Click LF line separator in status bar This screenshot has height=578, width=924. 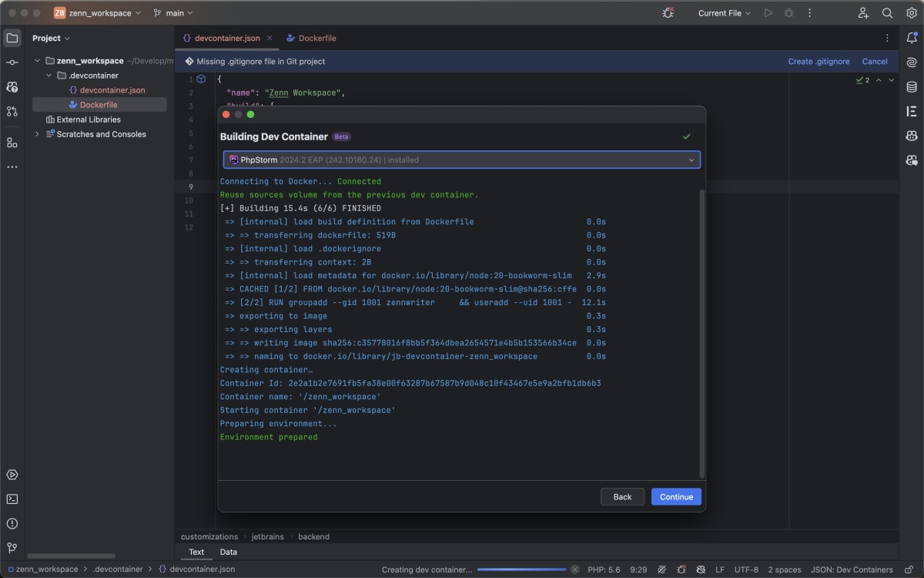point(720,570)
